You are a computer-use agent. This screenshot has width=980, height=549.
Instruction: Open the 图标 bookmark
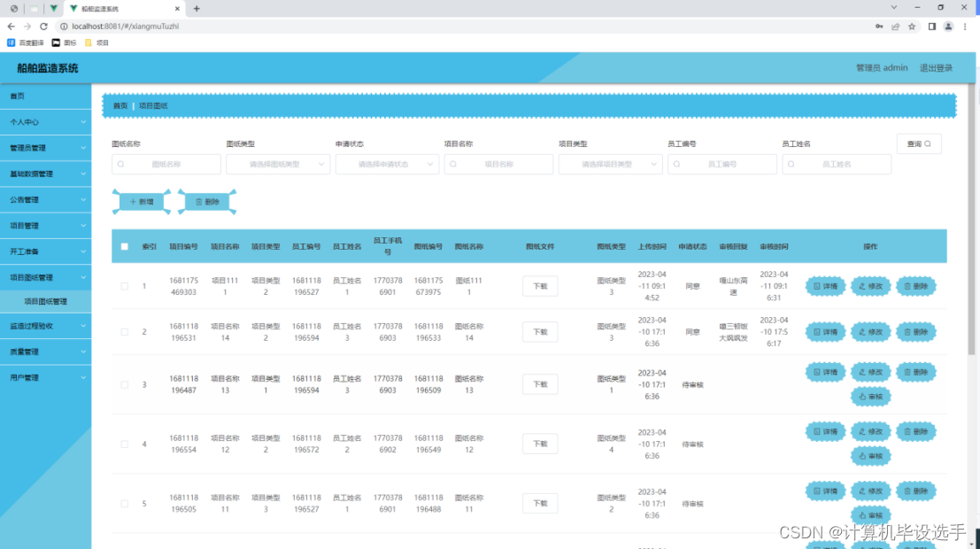point(64,43)
